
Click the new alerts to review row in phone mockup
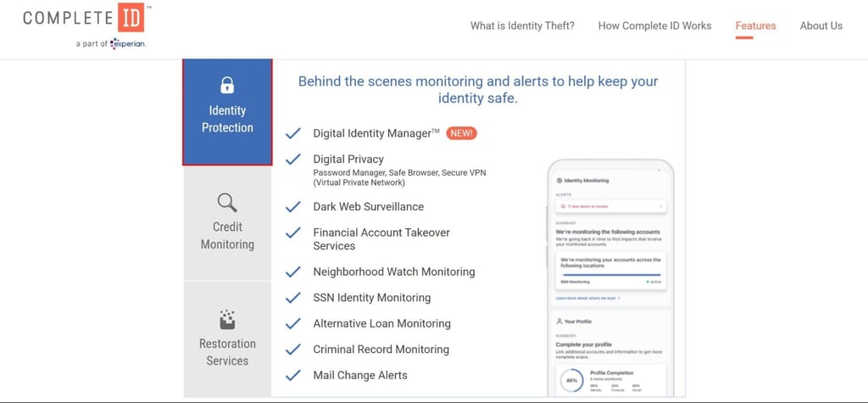click(x=610, y=206)
